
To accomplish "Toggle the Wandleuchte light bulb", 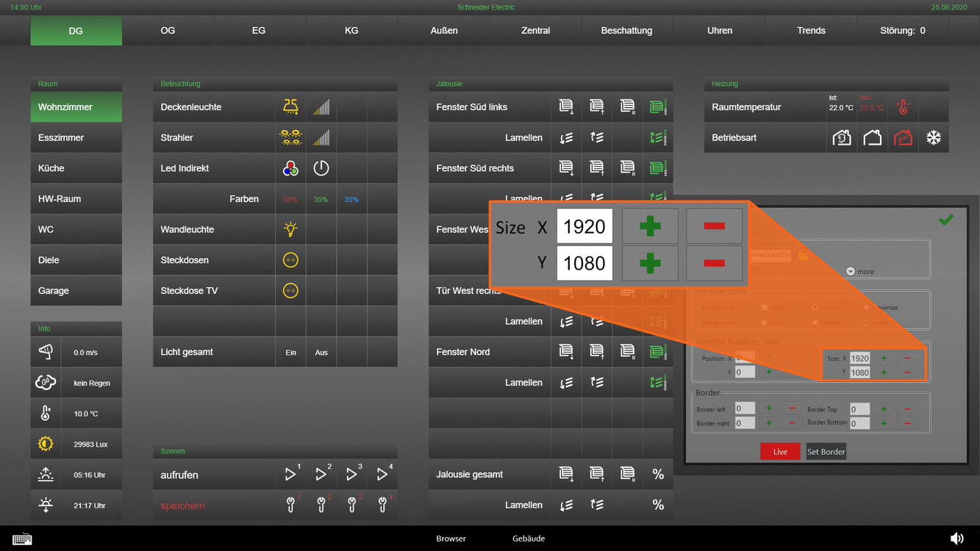I will pos(290,230).
